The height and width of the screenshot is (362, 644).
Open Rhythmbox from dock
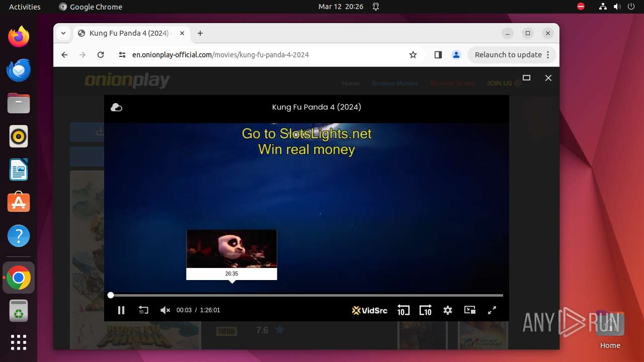click(19, 136)
